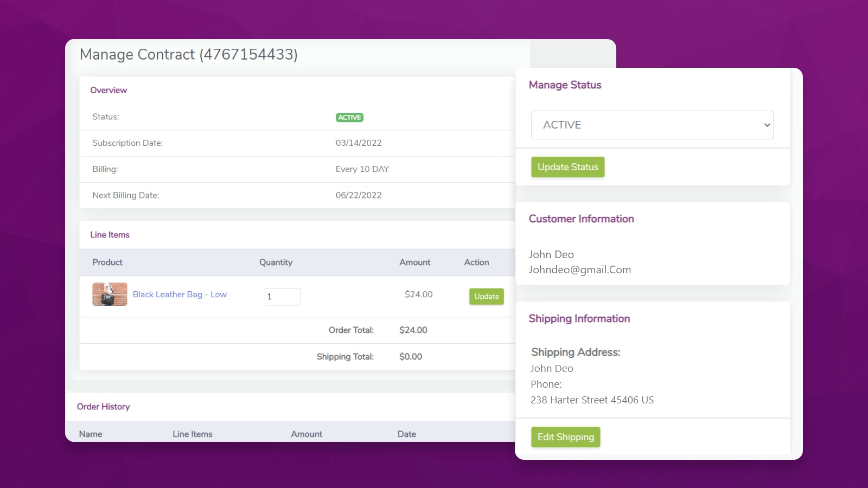Screen dimensions: 868x488
Task: Click the green ACTIVE status badge
Action: [349, 117]
